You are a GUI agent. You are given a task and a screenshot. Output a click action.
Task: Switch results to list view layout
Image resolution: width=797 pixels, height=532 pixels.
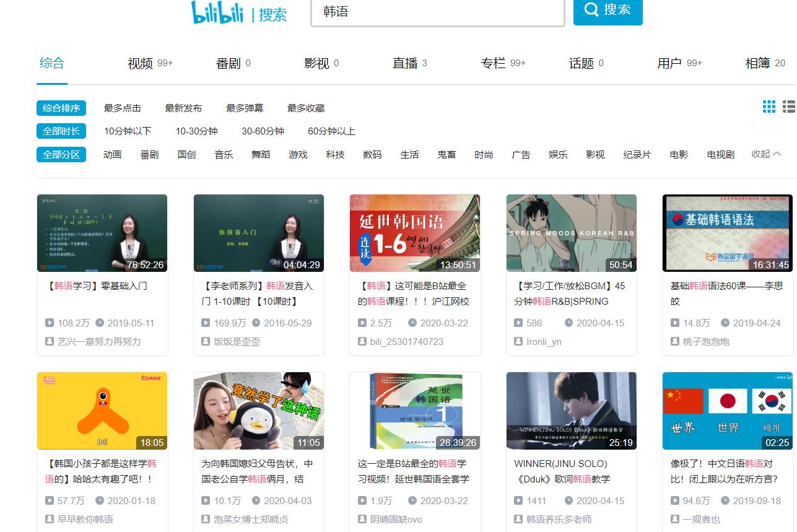pyautogui.click(x=789, y=107)
